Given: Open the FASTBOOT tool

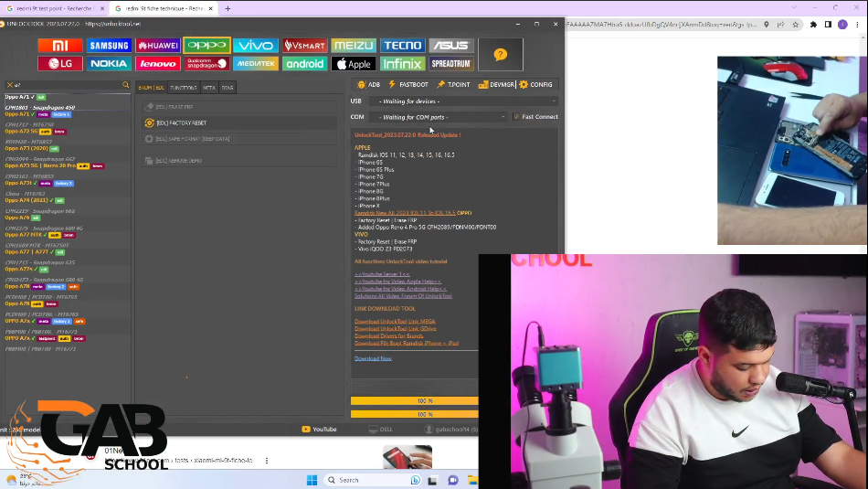Looking at the screenshot, I should pyautogui.click(x=408, y=85).
